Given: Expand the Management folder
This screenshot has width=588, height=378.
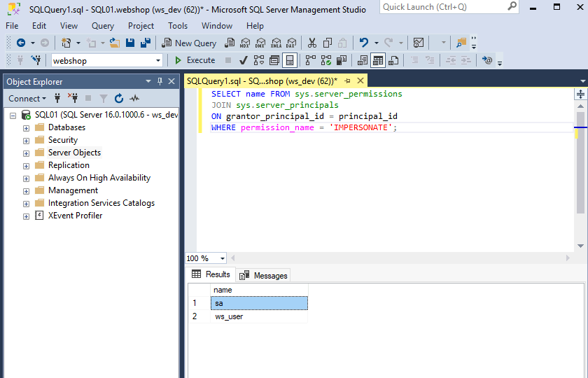Looking at the screenshot, I should (26, 191).
